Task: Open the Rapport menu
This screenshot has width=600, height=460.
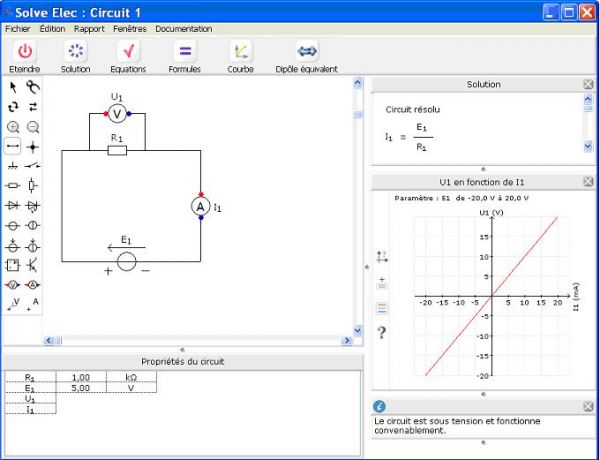Action: [x=89, y=29]
